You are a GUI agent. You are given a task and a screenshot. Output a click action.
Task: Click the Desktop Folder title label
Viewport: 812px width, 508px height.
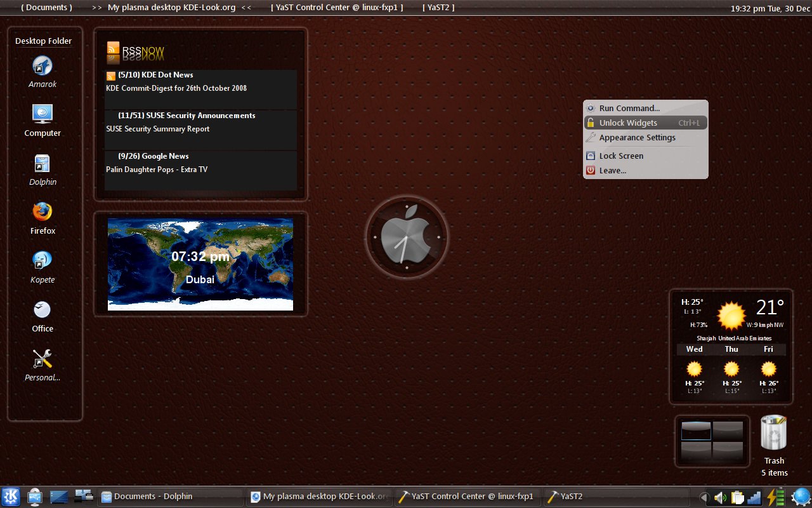tap(44, 41)
